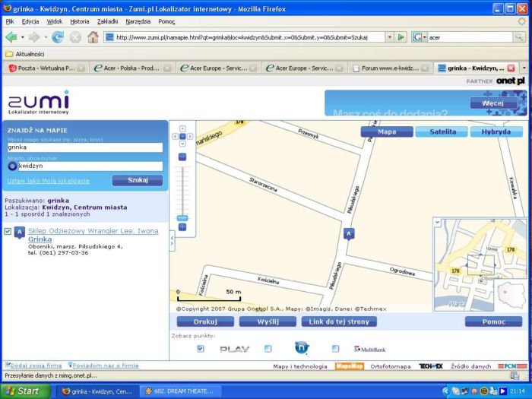The height and width of the screenshot is (399, 532).
Task: Click the 'kwidzyn' location input field
Action: click(x=90, y=166)
